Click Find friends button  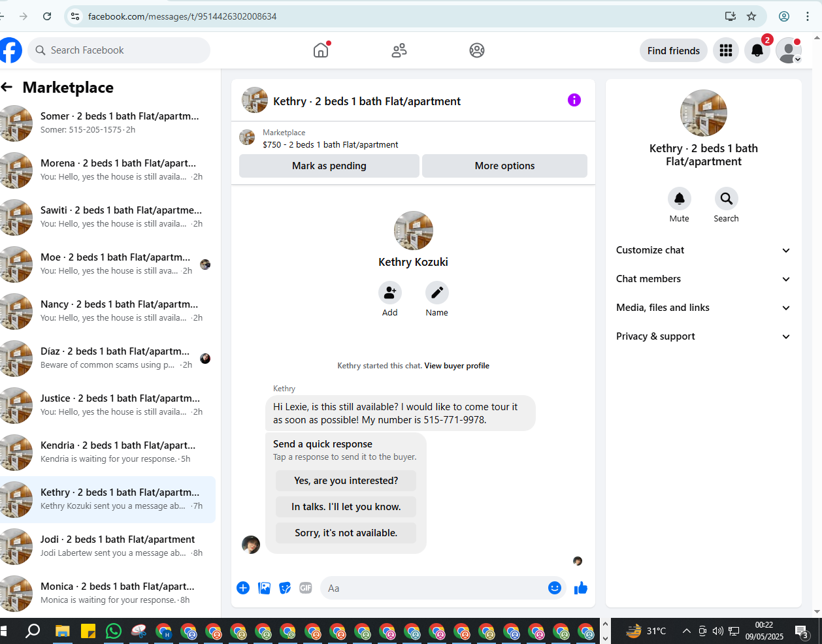(x=674, y=50)
